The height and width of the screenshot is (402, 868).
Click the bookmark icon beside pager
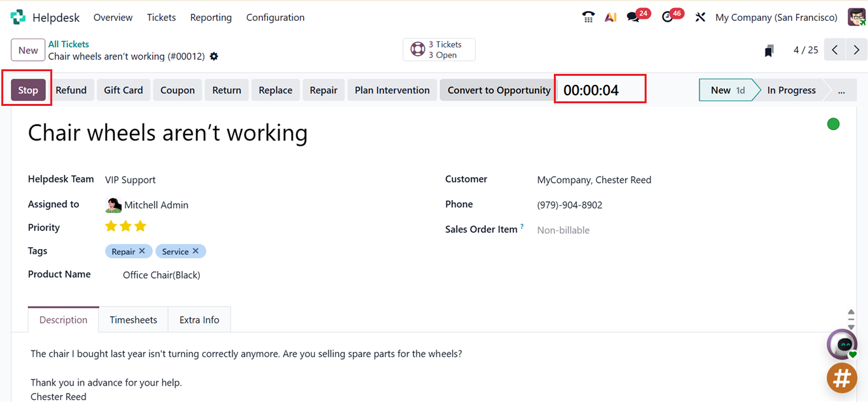[x=769, y=50]
